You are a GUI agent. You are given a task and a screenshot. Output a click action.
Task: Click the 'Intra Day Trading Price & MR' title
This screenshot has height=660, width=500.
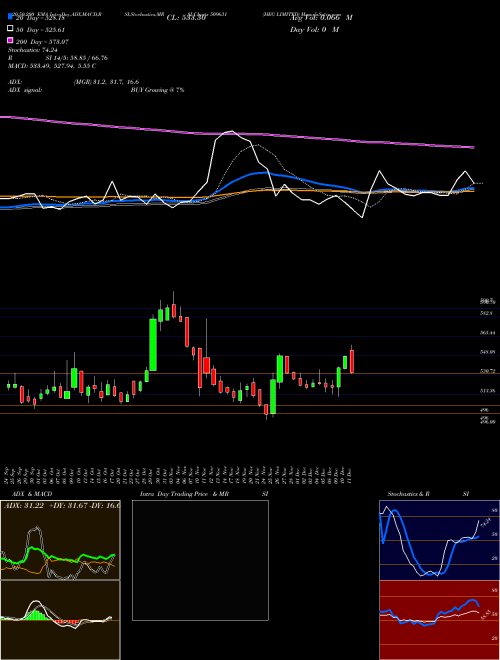(x=184, y=494)
